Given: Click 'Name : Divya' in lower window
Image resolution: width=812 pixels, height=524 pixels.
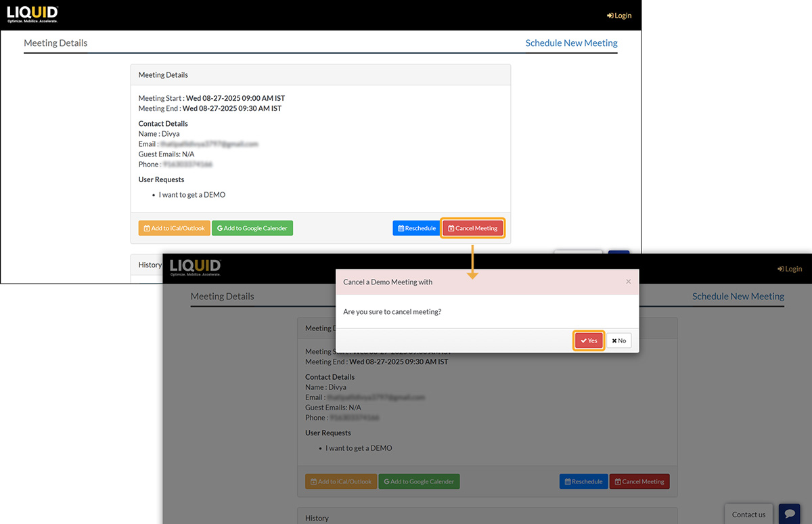Looking at the screenshot, I should click(325, 387).
